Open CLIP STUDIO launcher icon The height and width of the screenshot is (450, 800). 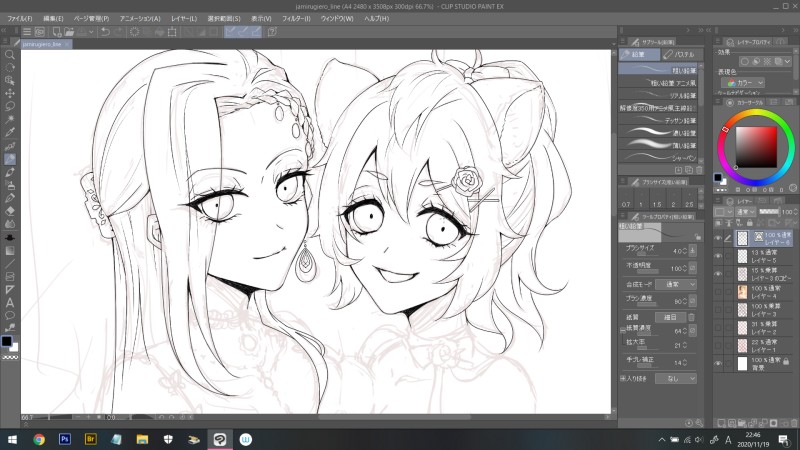40,32
